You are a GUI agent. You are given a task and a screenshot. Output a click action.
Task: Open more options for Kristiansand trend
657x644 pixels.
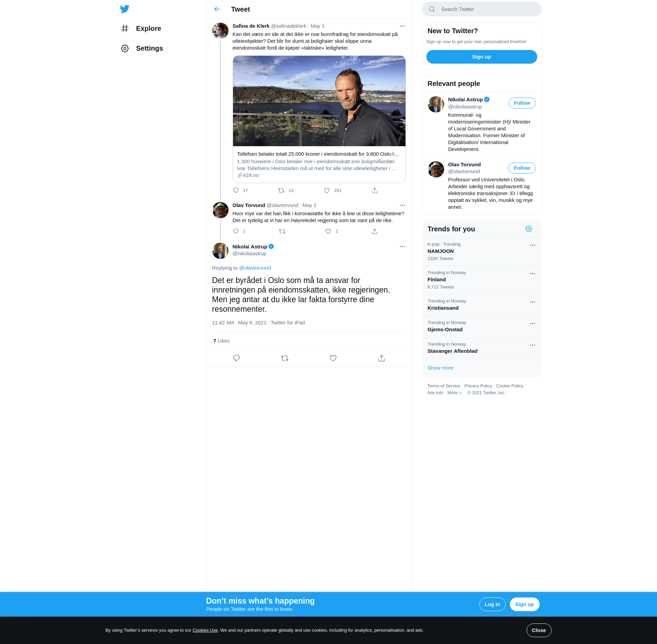[x=532, y=302]
